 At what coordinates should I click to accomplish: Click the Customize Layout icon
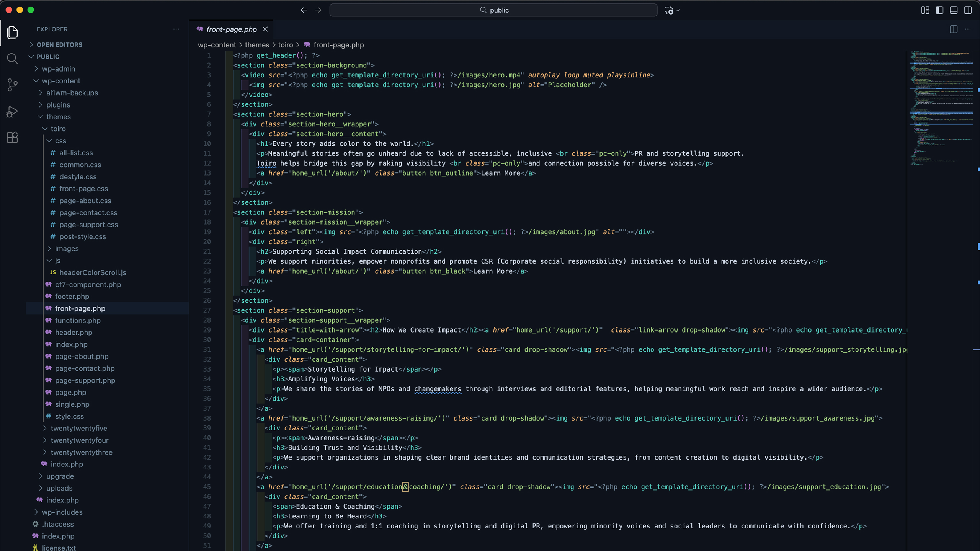pyautogui.click(x=925, y=10)
